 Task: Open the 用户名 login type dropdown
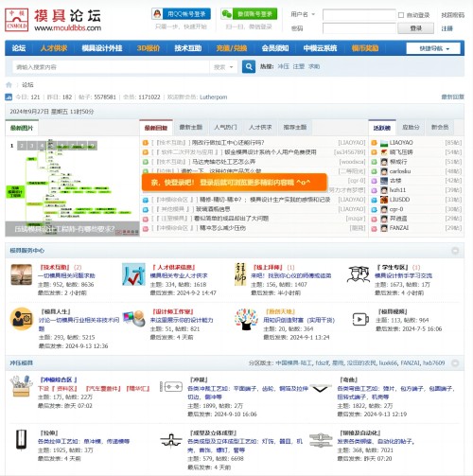303,14
